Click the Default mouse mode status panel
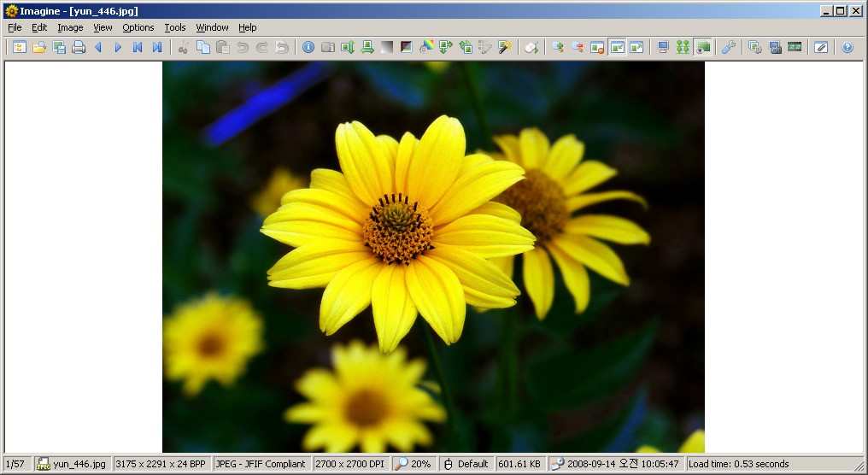Viewport: 868px width, 475px height. pos(466,464)
